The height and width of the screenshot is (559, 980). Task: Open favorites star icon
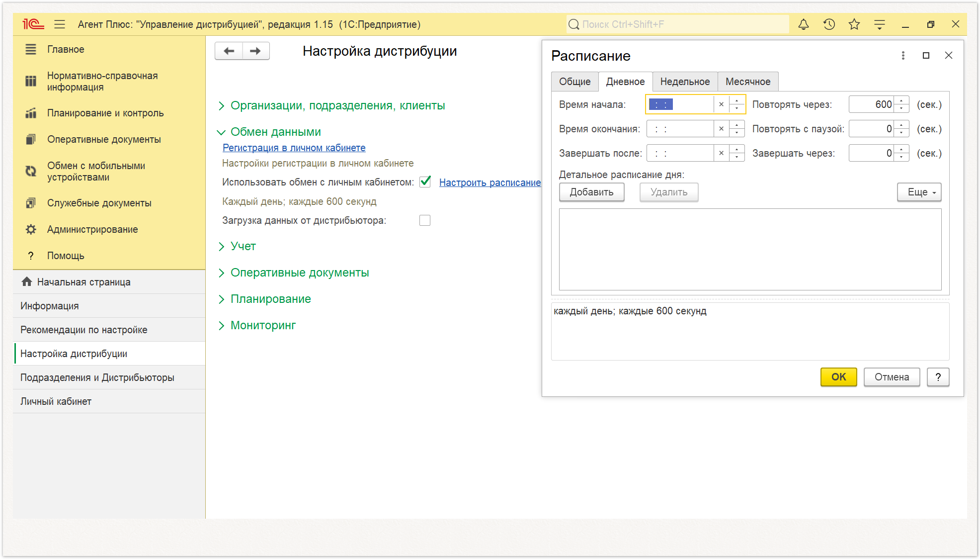click(x=854, y=24)
